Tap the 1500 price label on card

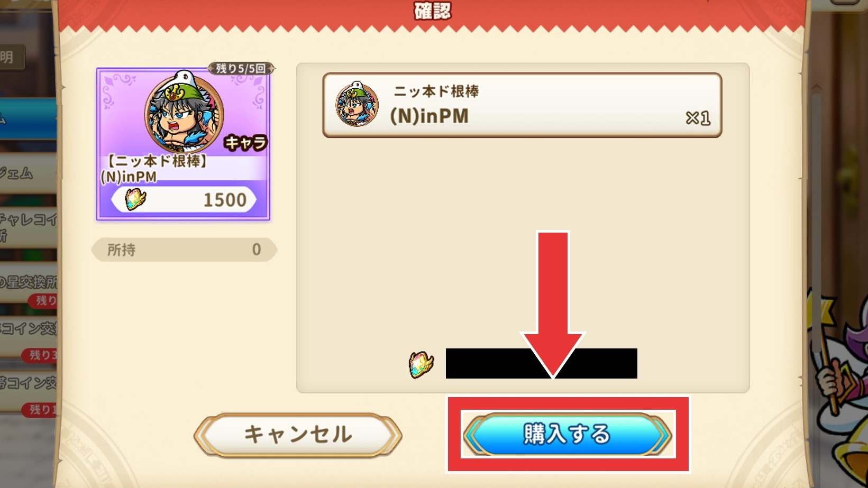coord(225,200)
